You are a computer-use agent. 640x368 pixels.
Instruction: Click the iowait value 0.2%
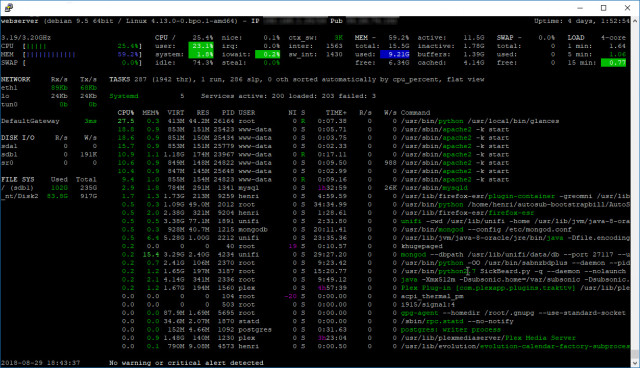point(267,54)
